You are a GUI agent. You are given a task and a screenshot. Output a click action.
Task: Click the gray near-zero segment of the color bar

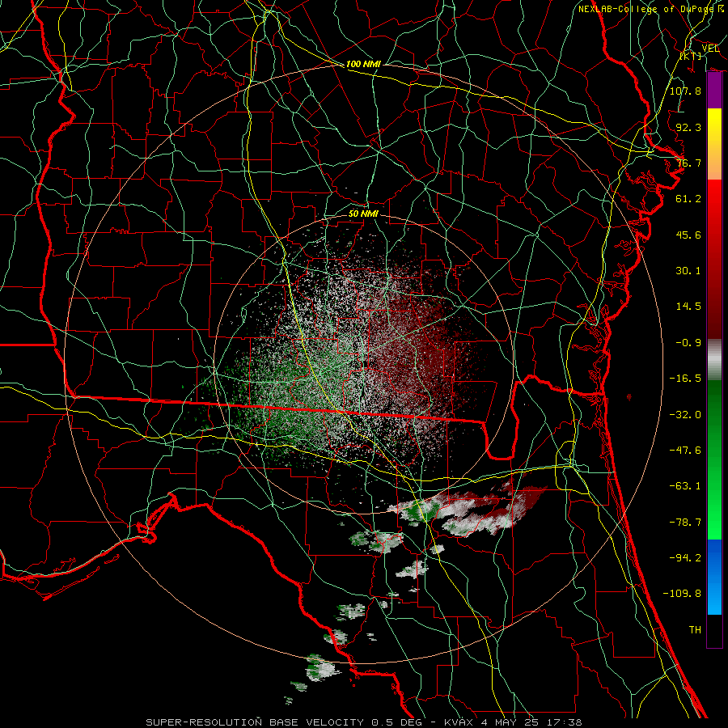click(x=714, y=360)
